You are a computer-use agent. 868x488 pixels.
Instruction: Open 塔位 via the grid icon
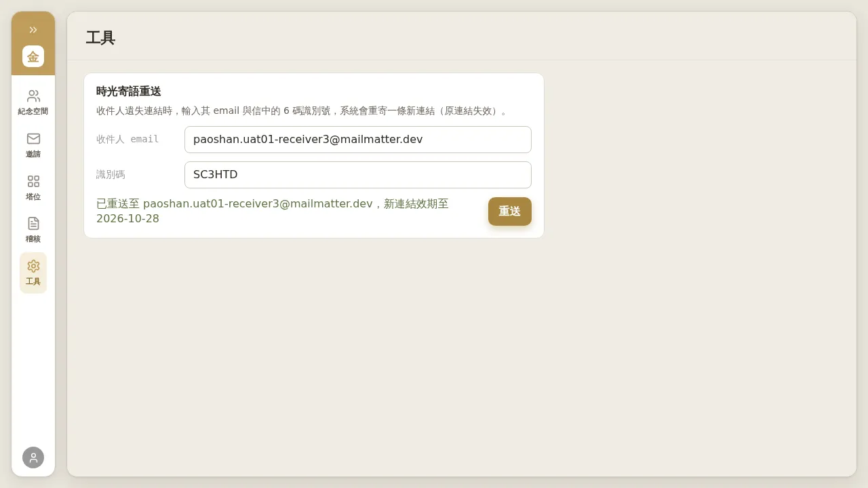[33, 182]
